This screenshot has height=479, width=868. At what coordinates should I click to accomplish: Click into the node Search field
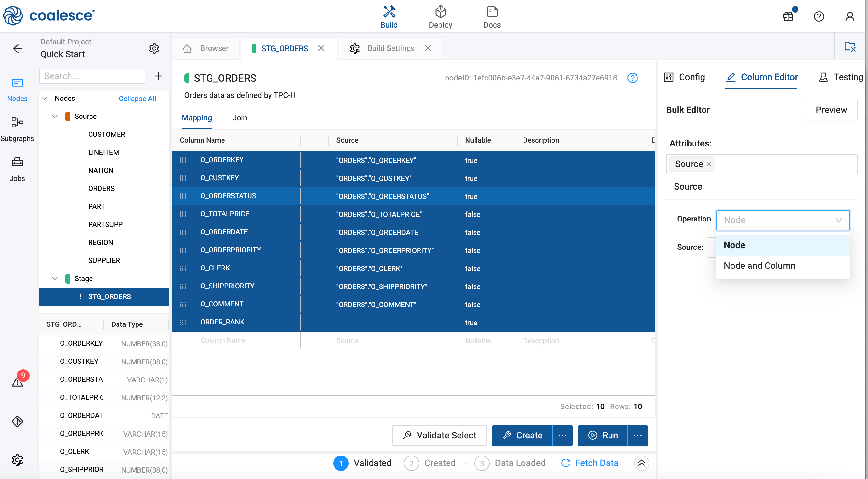[92, 76]
